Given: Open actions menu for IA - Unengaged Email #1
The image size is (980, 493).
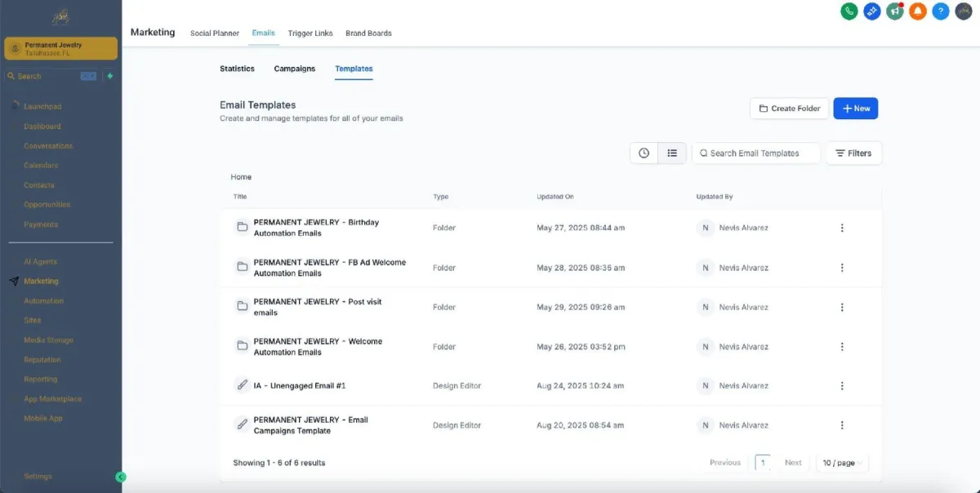Looking at the screenshot, I should click(x=842, y=385).
